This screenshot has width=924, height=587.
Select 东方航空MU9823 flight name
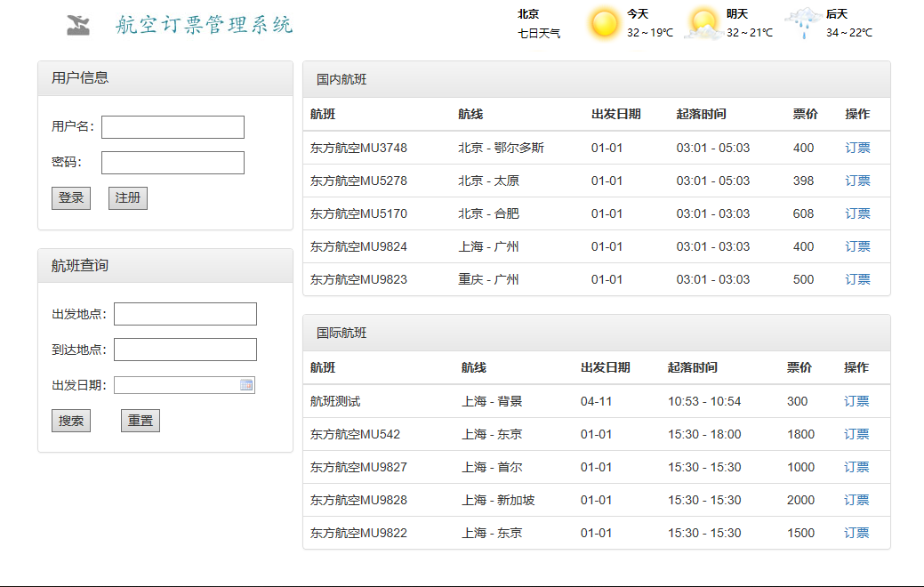[358, 280]
